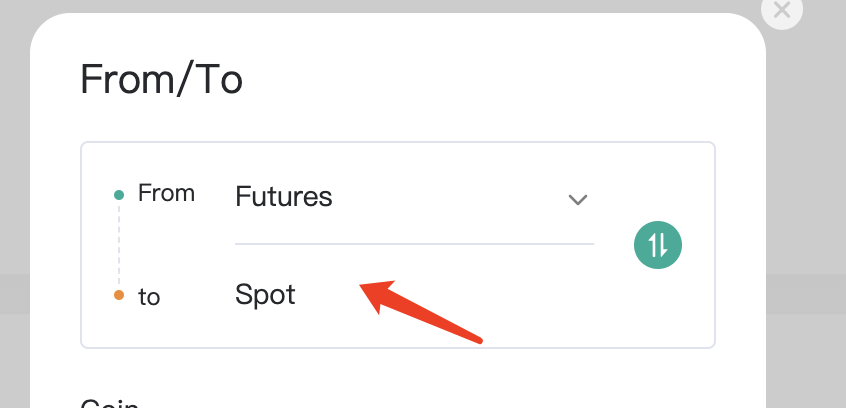Swap the From and To accounts
Screen dimensions: 846x408
[x=658, y=245]
